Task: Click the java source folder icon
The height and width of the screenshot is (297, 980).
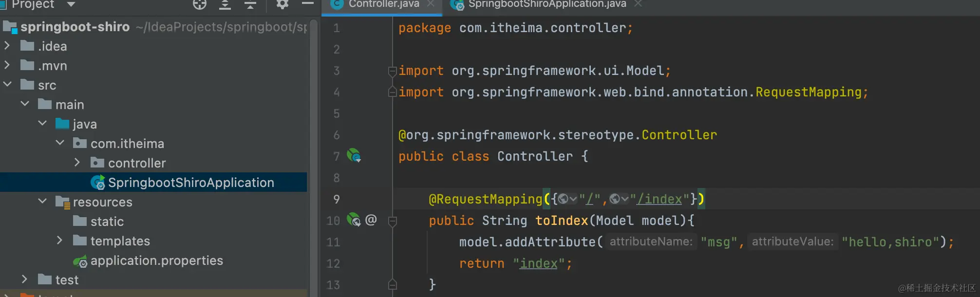Action: (x=62, y=124)
